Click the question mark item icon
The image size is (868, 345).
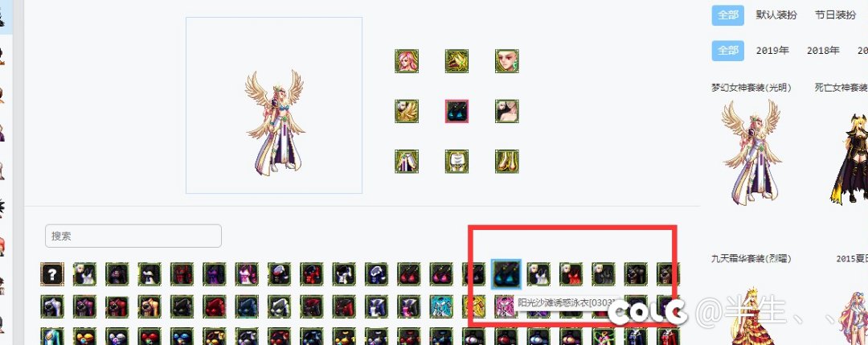[x=52, y=274]
